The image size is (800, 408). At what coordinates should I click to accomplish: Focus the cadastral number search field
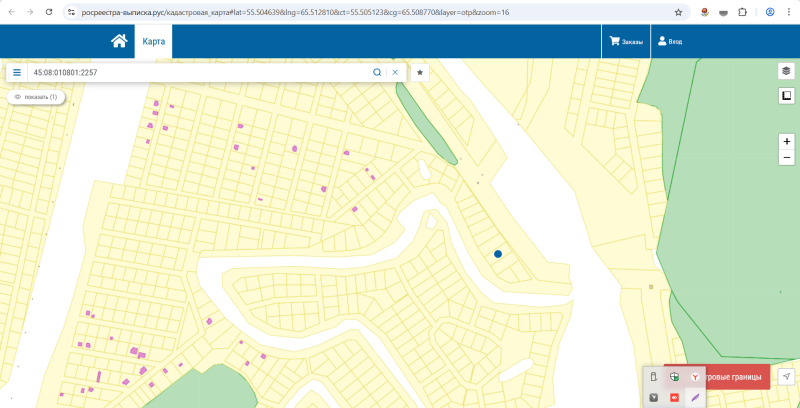tap(199, 72)
